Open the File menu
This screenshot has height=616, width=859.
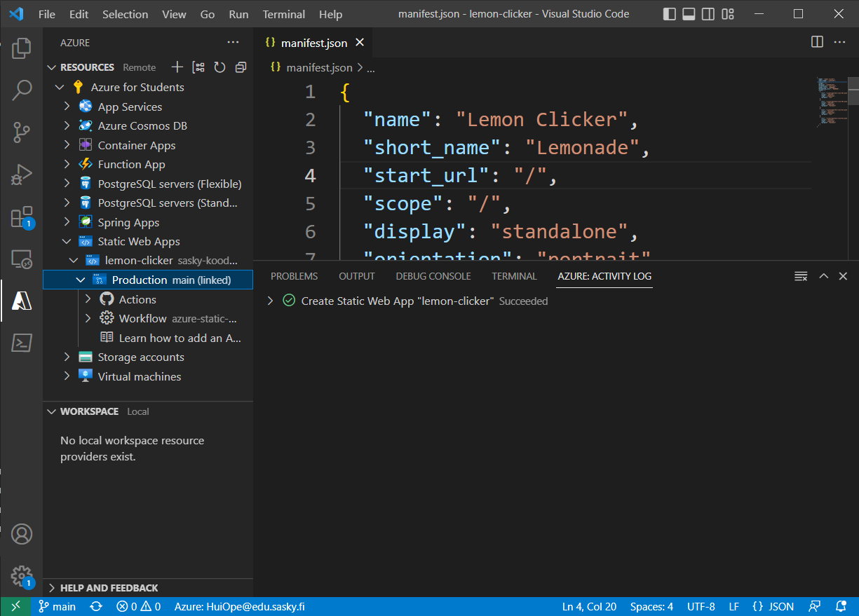point(47,14)
